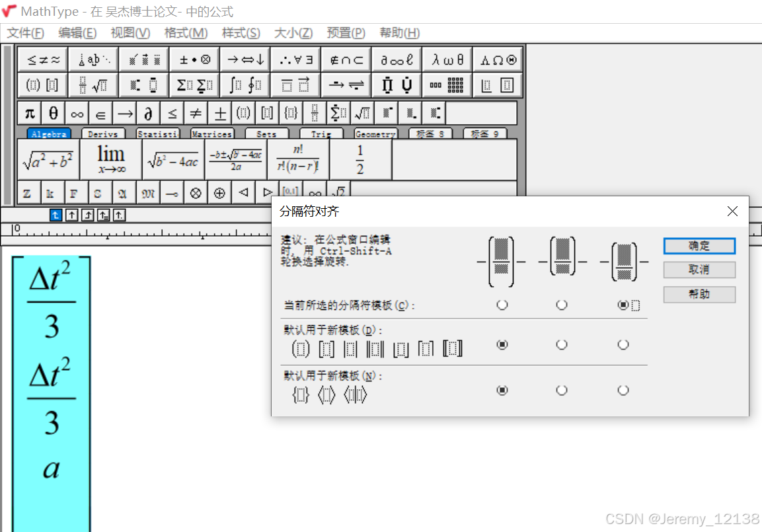
Task: Insert the circled times symbol
Action: click(196, 193)
